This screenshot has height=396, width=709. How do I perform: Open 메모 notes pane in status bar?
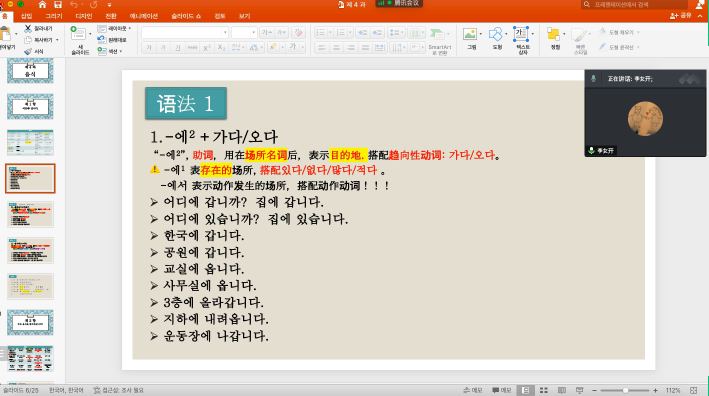(x=473, y=390)
